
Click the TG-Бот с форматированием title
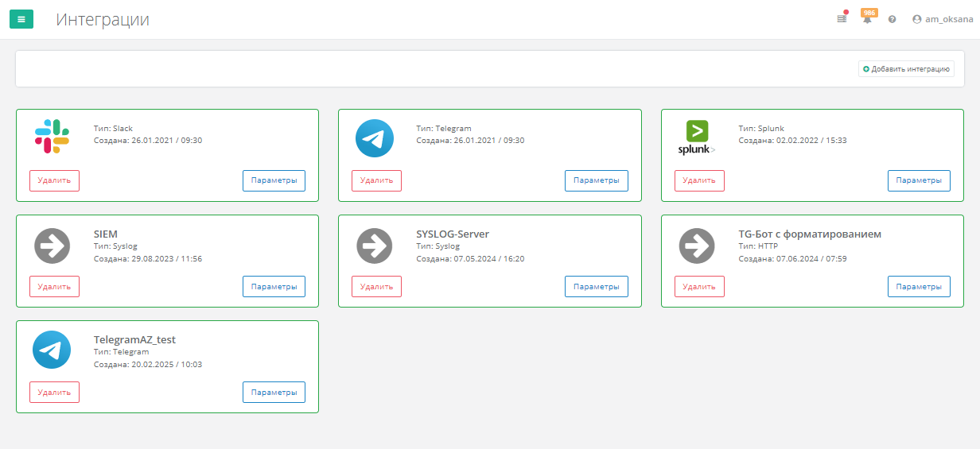point(810,234)
